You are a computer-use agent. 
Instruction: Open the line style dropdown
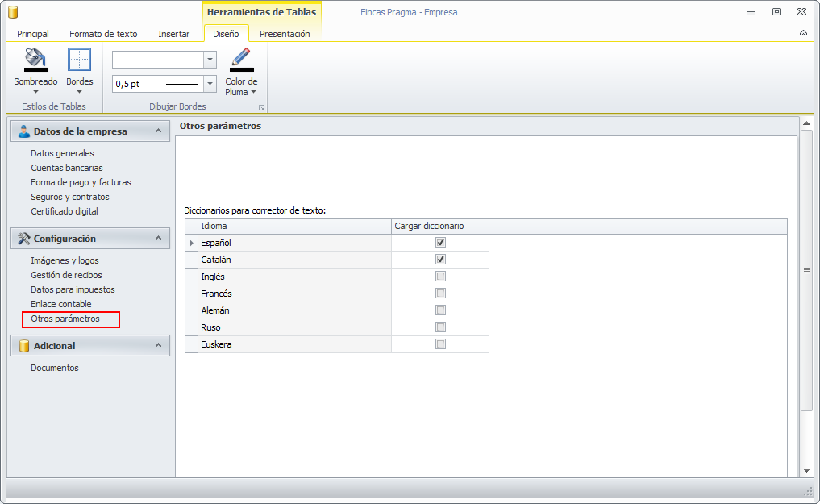pyautogui.click(x=210, y=60)
